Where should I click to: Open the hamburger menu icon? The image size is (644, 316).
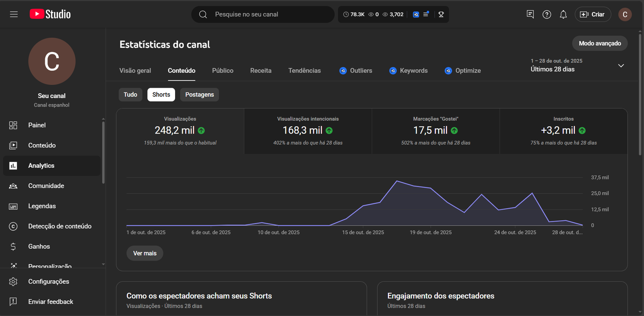click(14, 14)
